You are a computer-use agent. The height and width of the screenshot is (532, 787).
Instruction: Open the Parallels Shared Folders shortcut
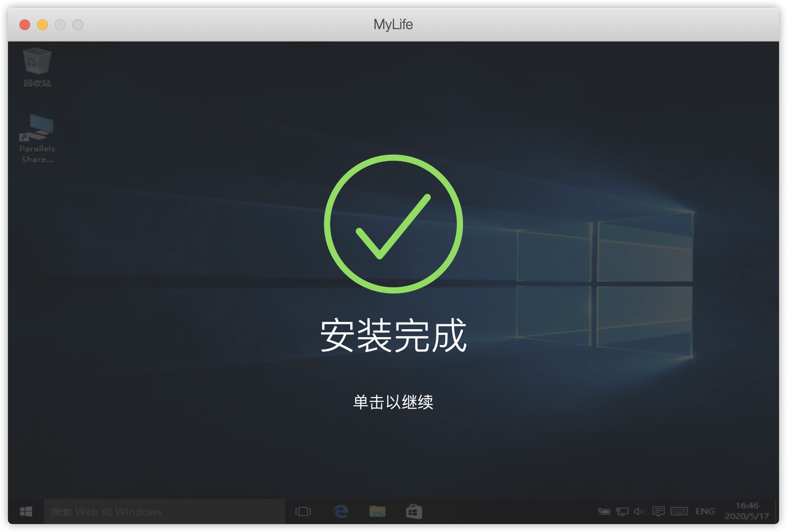[x=37, y=139]
